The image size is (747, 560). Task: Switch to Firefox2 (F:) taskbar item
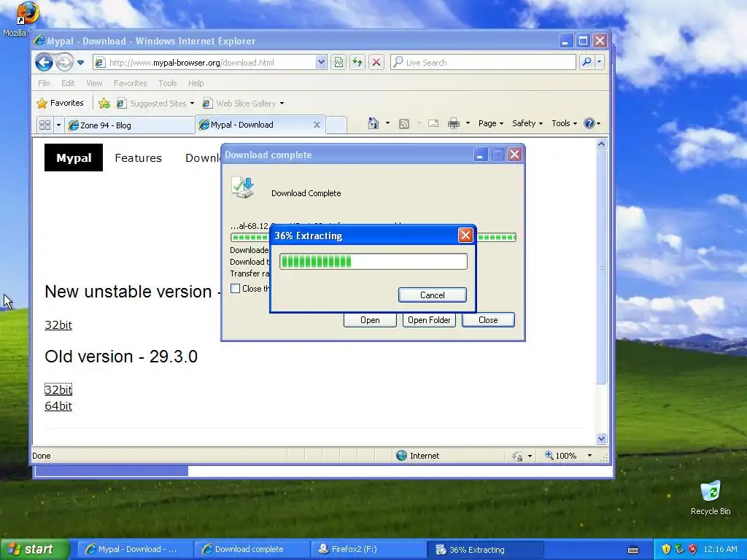[x=369, y=550]
